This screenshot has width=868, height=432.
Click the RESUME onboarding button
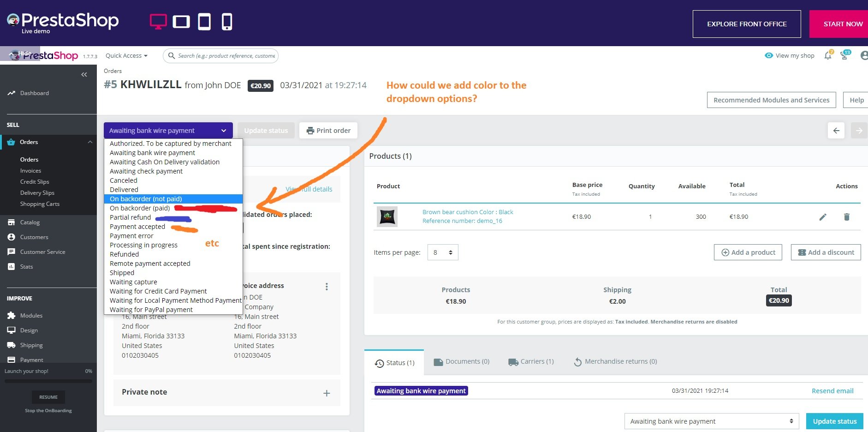(48, 397)
